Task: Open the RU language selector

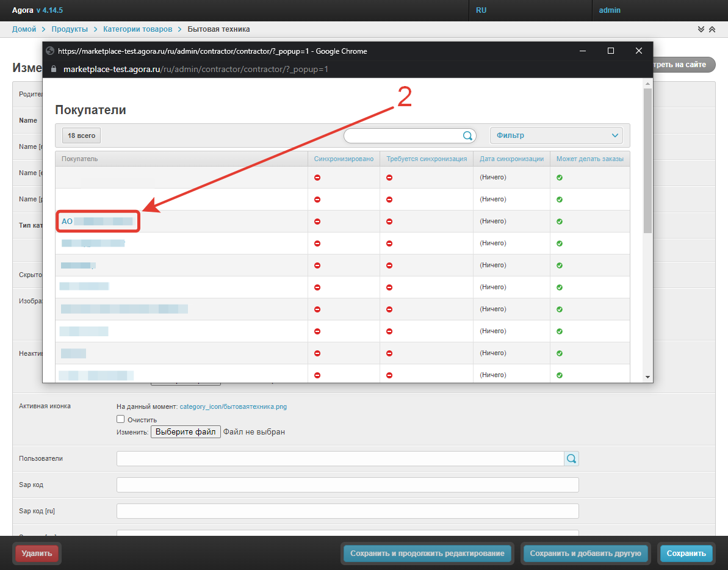Action: [481, 10]
